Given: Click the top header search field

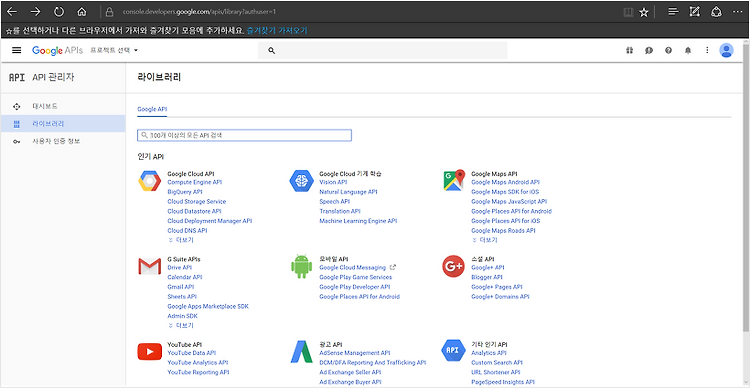Looking at the screenshot, I should tap(383, 50).
